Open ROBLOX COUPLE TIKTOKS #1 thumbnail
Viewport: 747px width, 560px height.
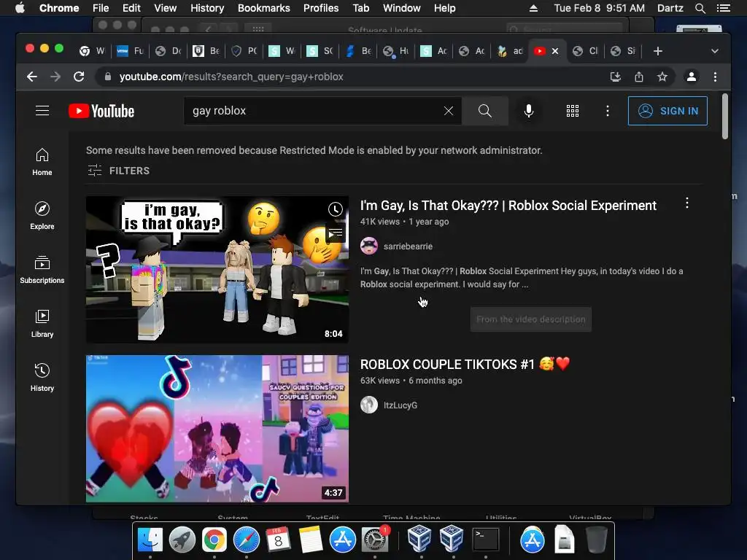(217, 429)
